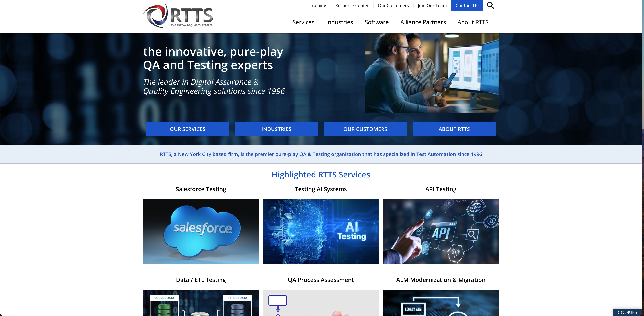Go to Our Customers in top bar
644x316 pixels.
point(393,5)
